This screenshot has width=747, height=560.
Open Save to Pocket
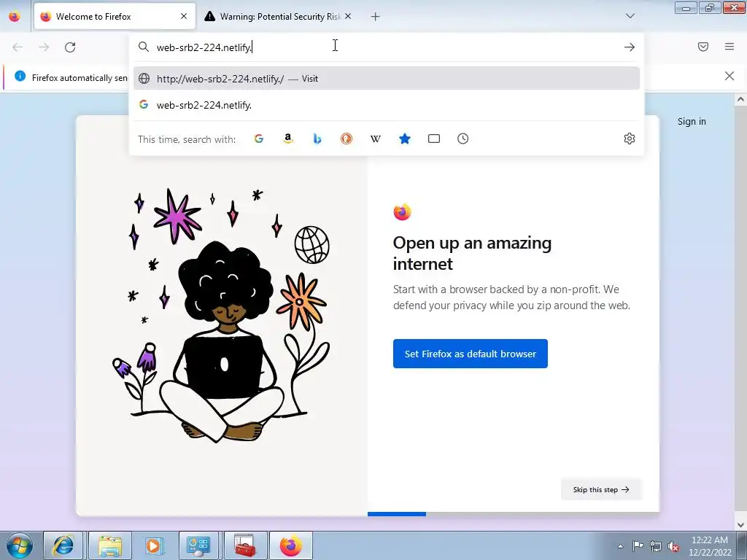pos(703,47)
